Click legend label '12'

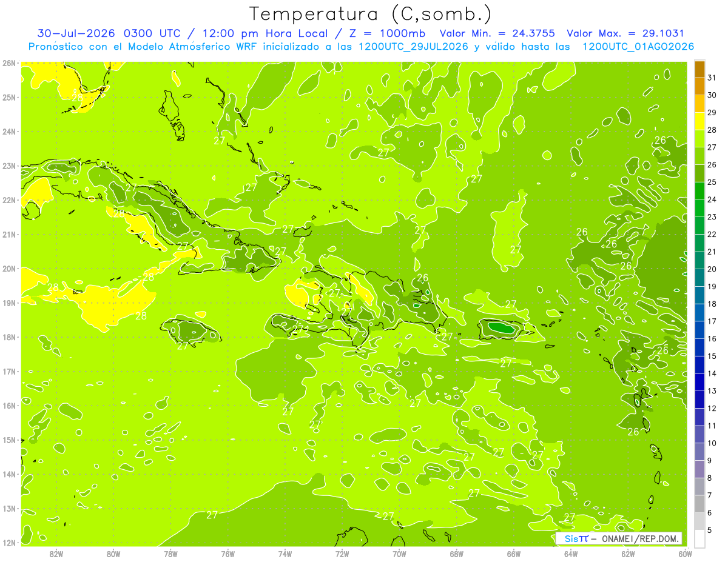712,408
